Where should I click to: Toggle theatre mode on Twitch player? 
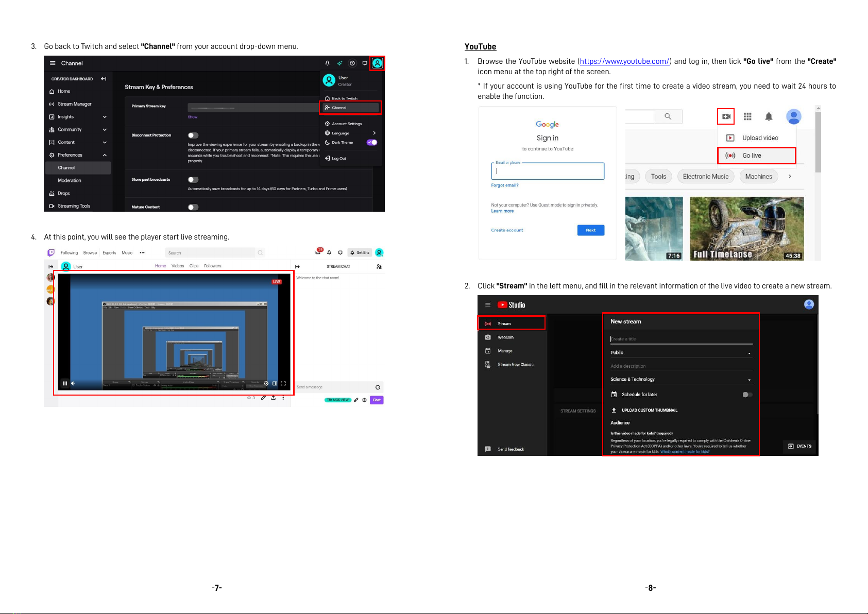click(x=275, y=383)
